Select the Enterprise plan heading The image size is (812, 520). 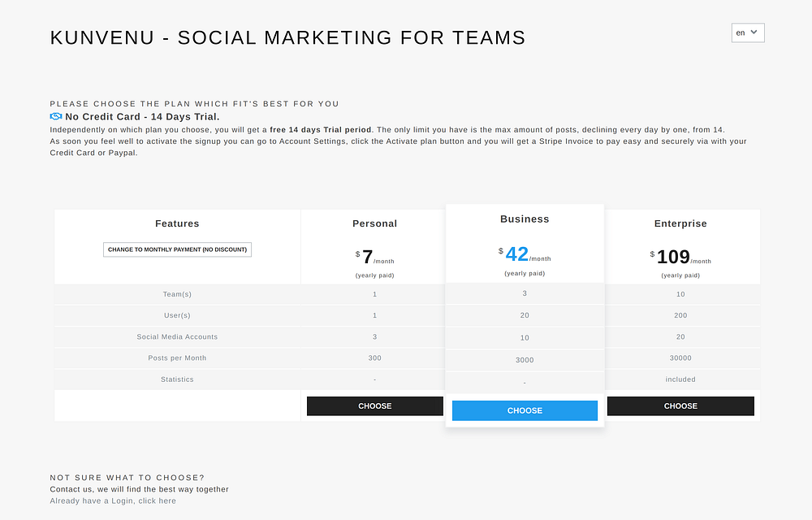[680, 223]
